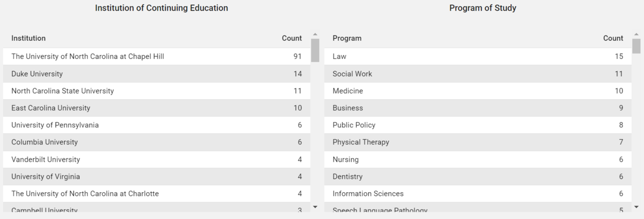Click the Institution table scroll down arrow
This screenshot has width=644, height=219.
(315, 207)
